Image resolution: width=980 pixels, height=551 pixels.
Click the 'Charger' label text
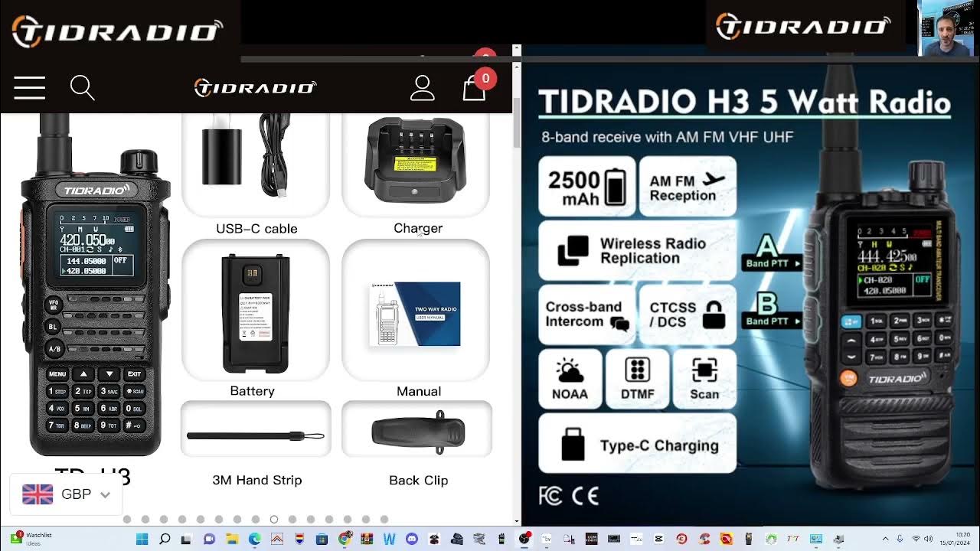coord(418,228)
